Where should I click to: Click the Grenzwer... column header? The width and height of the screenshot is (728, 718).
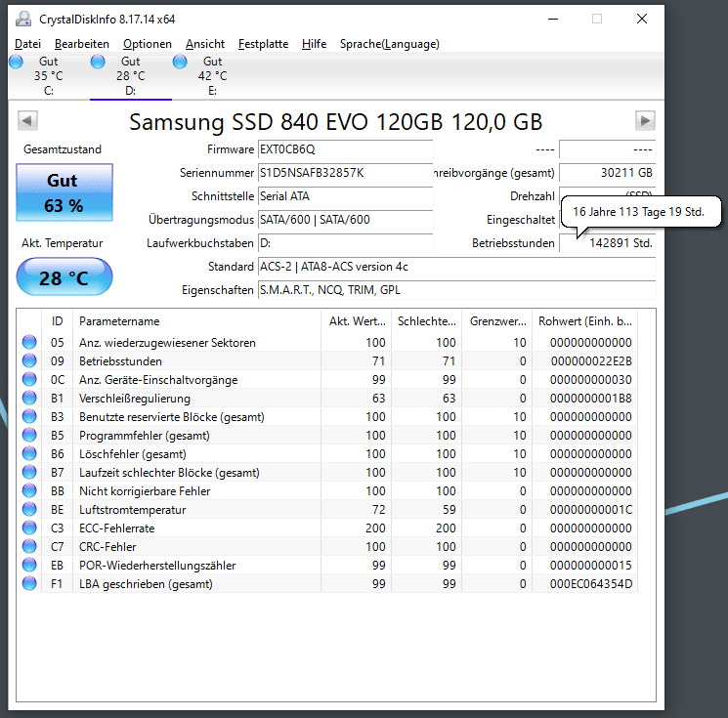click(497, 321)
